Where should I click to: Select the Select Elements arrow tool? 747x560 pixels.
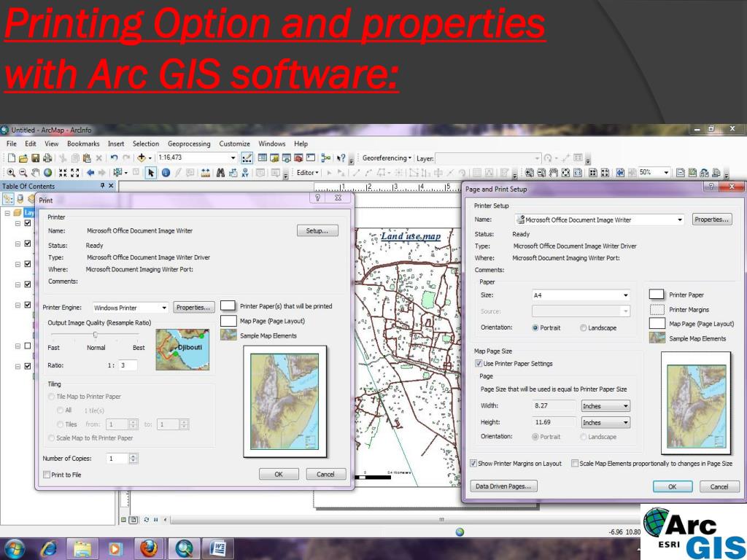pyautogui.click(x=151, y=173)
